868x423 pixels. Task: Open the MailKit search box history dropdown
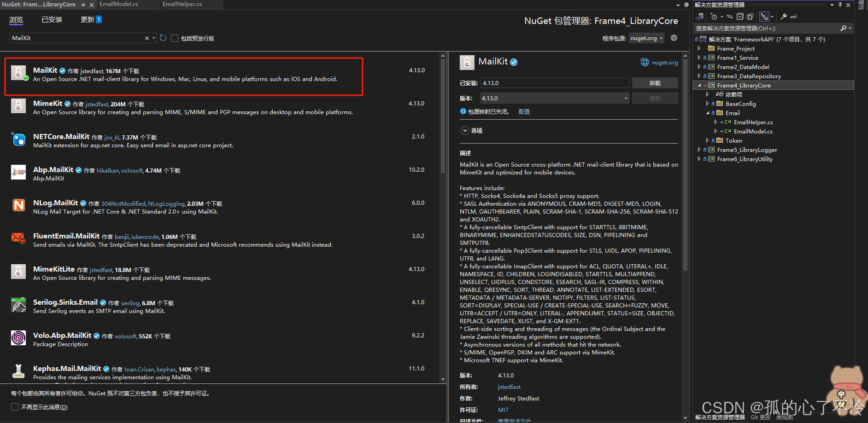point(154,38)
